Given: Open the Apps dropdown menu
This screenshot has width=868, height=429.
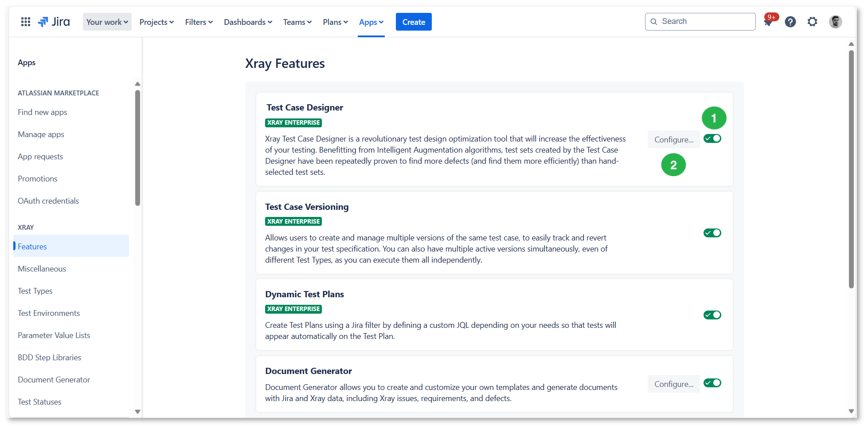Looking at the screenshot, I should tap(371, 22).
